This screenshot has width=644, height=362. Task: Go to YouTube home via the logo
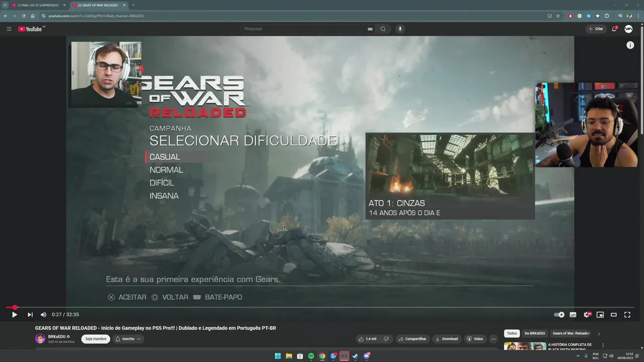(x=31, y=29)
